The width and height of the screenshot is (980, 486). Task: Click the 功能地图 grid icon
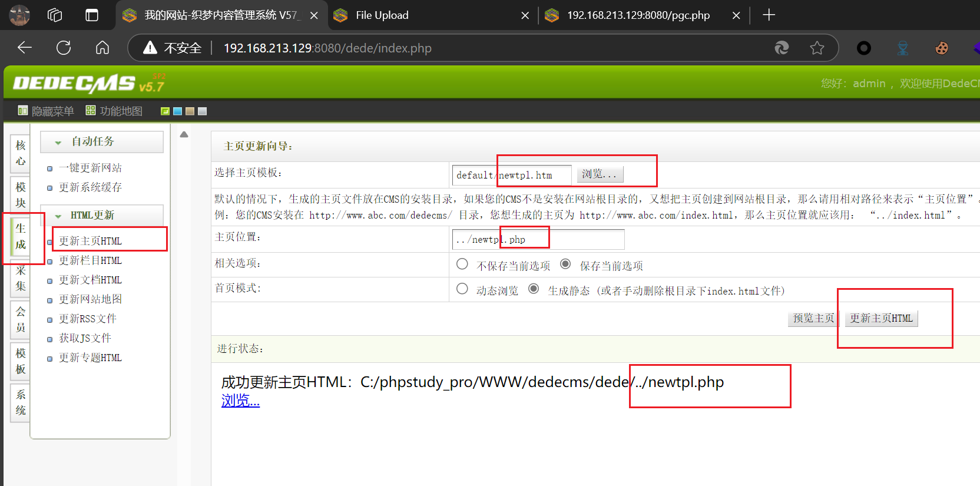[91, 111]
